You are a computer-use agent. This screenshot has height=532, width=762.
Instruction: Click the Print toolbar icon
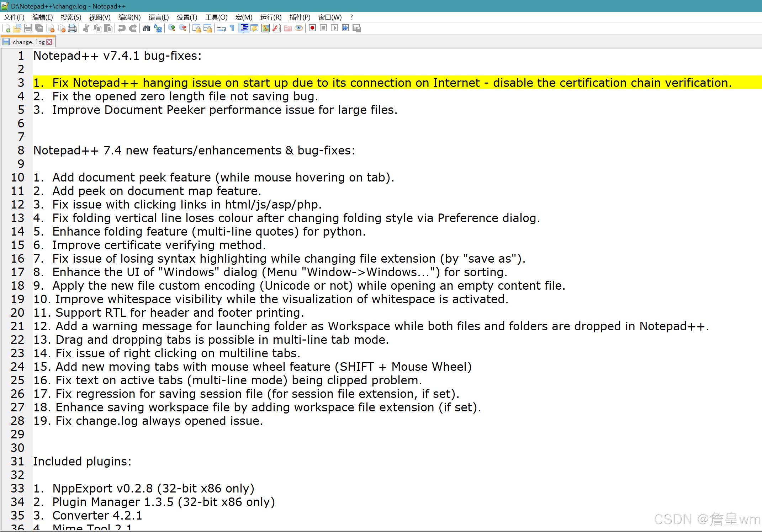[72, 28]
